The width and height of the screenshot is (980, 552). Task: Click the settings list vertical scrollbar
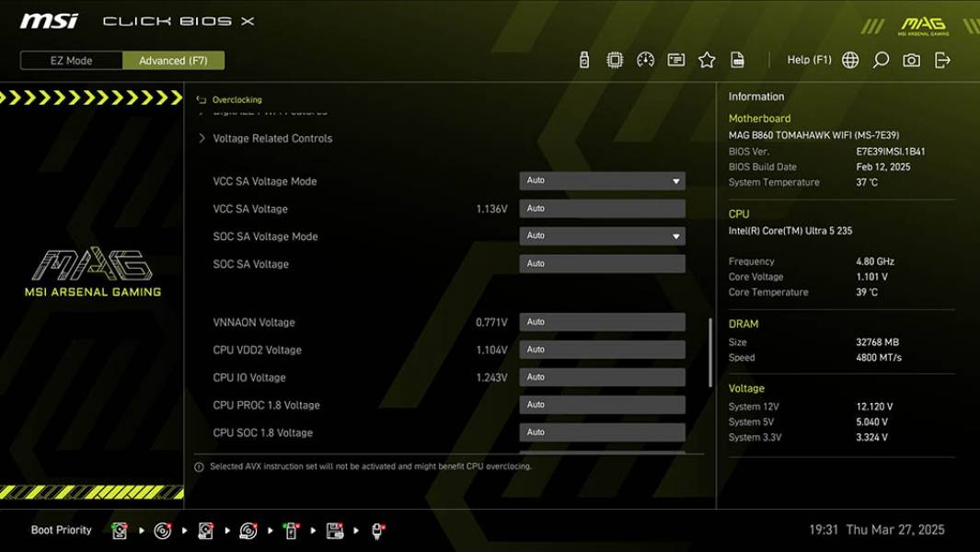coord(710,353)
